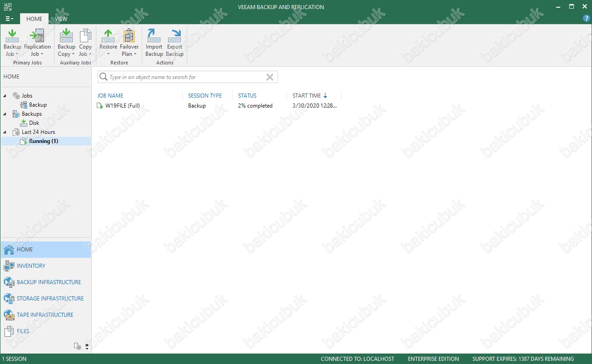Select the W19FILE (Full) job row

pos(219,106)
